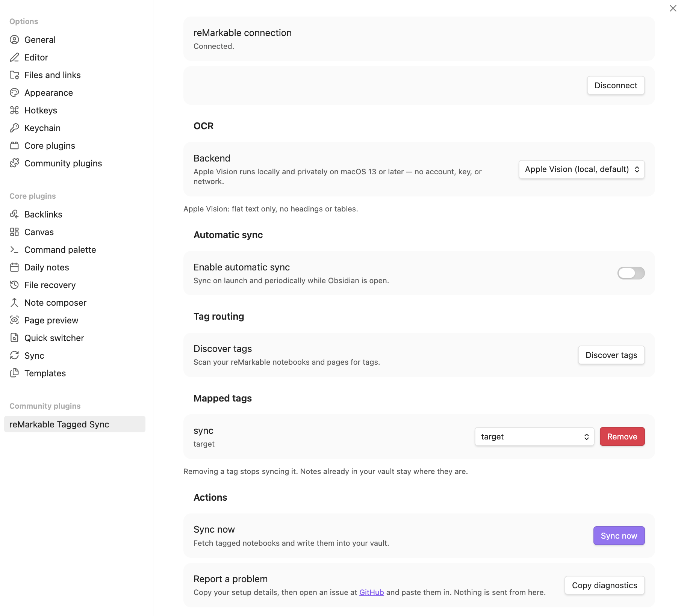
Task: Click the Daily notes calendar icon
Action: 14,267
